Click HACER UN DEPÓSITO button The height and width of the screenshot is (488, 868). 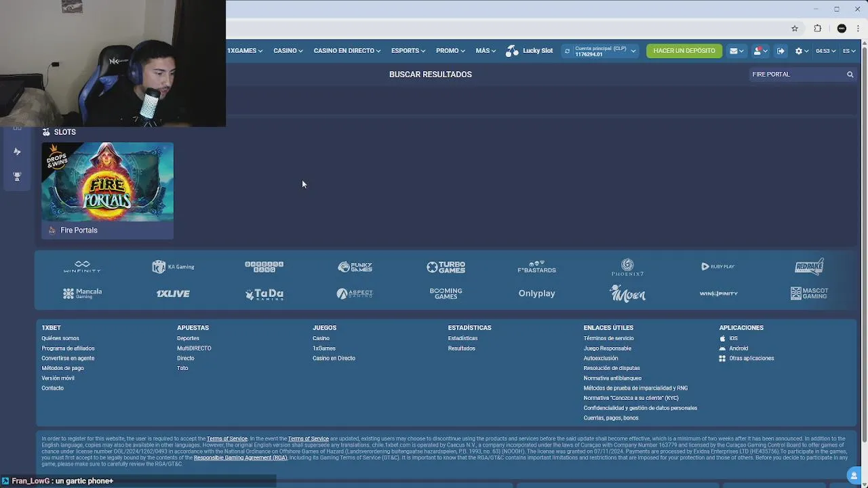684,51
